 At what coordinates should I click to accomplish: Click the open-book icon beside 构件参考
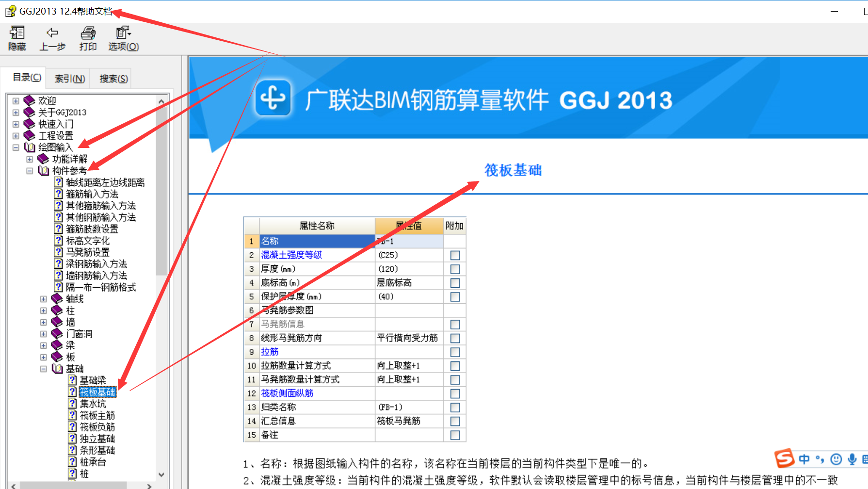(43, 170)
